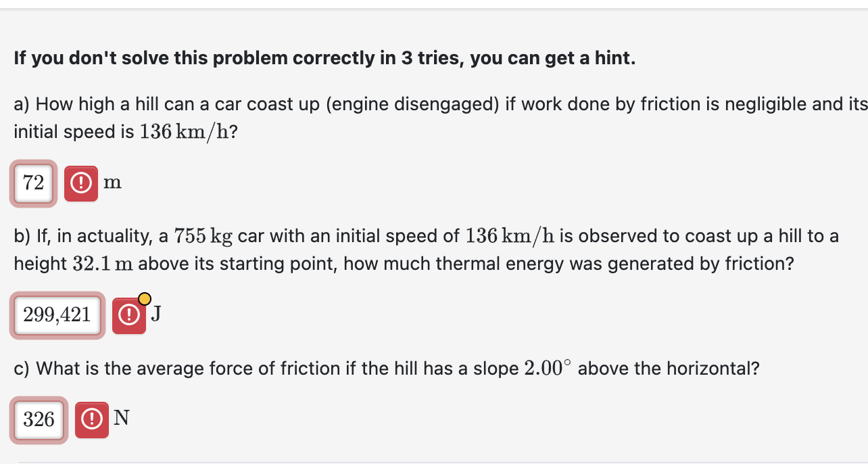Open feedback via part b's flagged warning icon
Viewport: 868px width, 464px height.
(128, 315)
